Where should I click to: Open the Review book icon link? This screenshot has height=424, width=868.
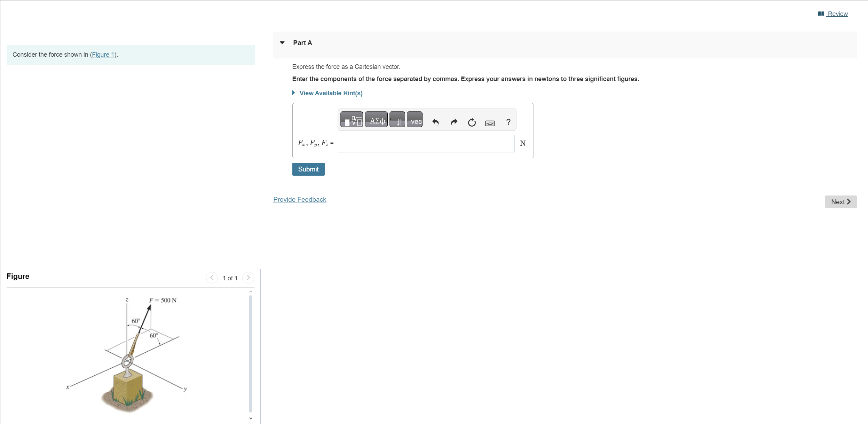(x=833, y=14)
